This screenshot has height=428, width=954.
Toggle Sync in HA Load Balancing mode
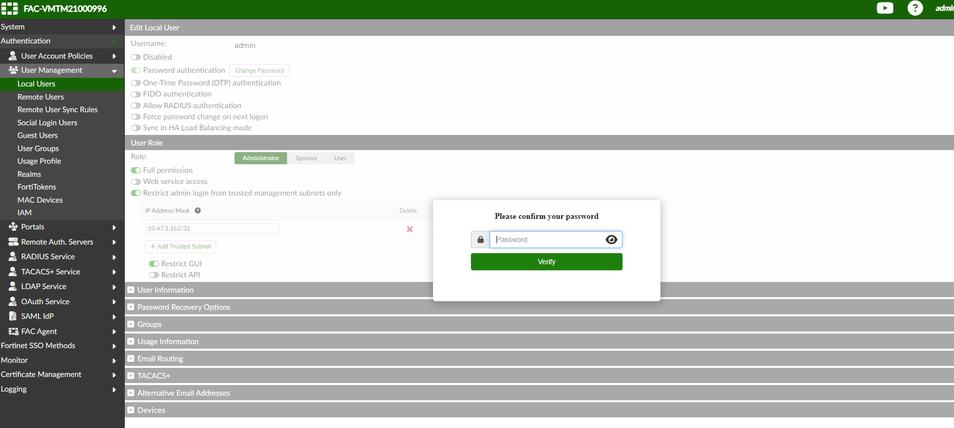136,128
